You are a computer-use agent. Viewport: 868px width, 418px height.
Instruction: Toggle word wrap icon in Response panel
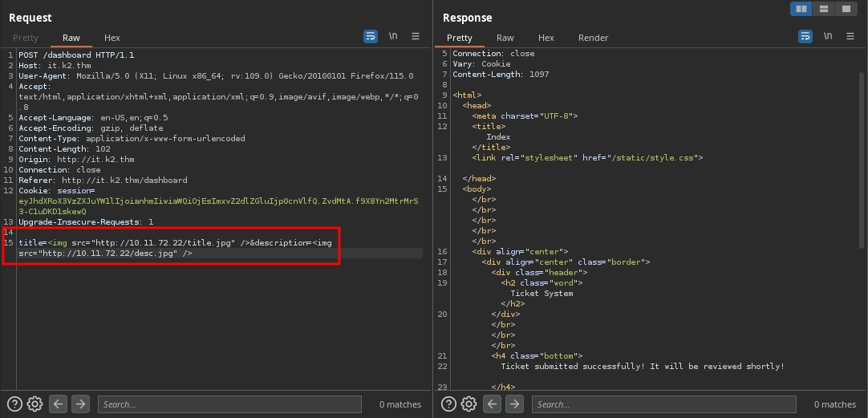click(x=805, y=37)
